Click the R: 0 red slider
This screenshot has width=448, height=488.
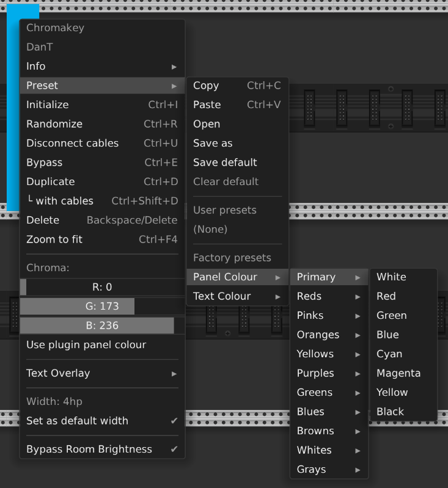tap(101, 287)
